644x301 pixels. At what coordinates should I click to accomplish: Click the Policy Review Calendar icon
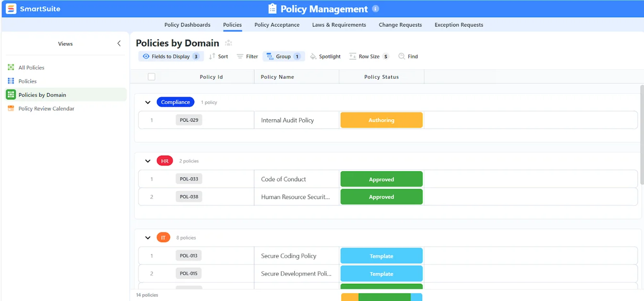point(11,108)
